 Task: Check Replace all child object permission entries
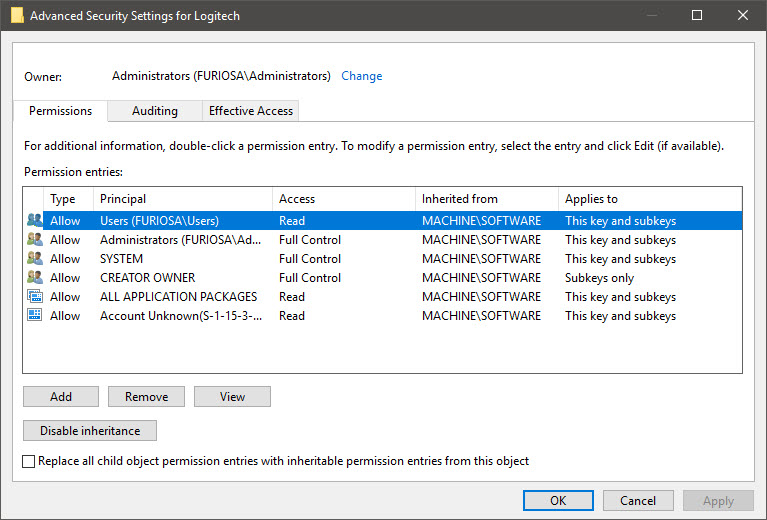point(28,461)
